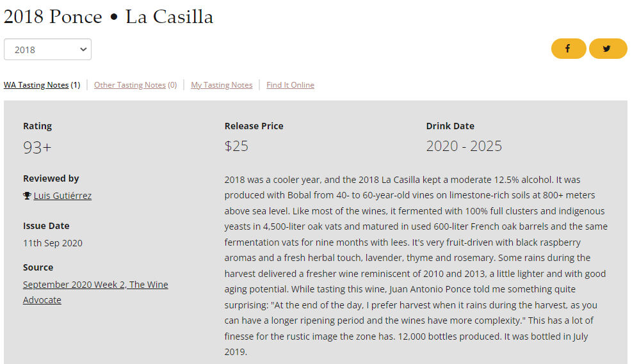Open the 2018 vintage dropdown

[48, 49]
